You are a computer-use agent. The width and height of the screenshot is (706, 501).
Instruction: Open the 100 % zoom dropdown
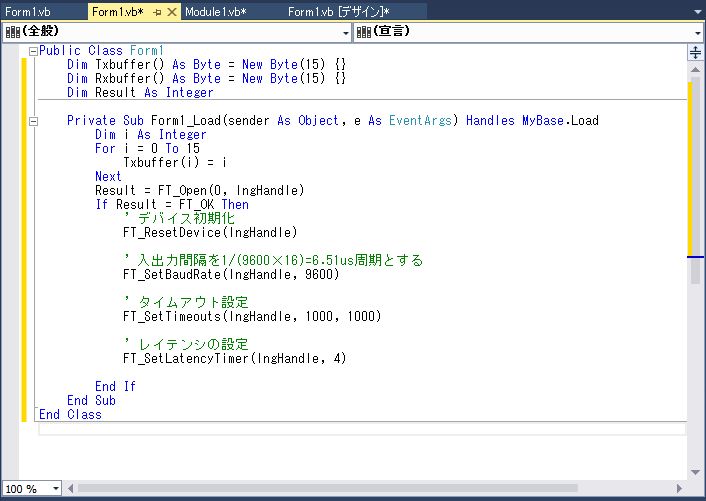coord(56,488)
